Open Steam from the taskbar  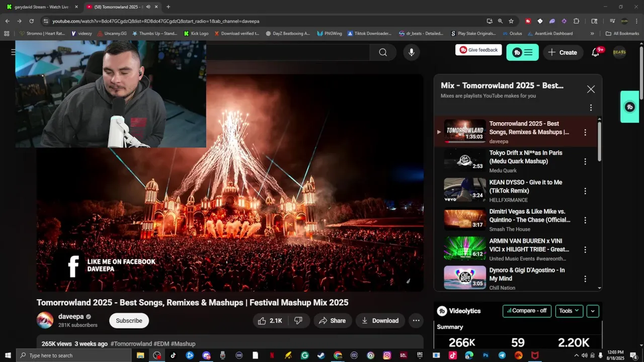pyautogui.click(x=321, y=355)
